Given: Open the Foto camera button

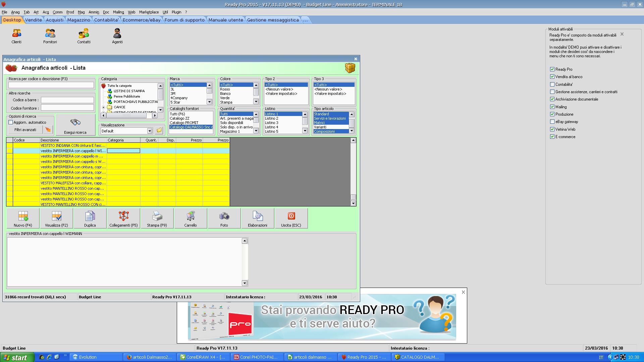Looking at the screenshot, I should tap(224, 219).
